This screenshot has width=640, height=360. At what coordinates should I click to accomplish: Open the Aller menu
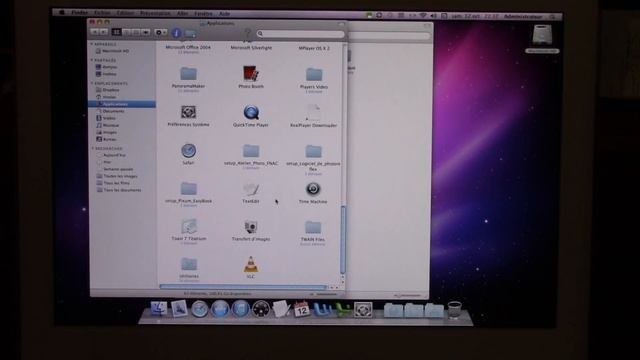pos(182,13)
